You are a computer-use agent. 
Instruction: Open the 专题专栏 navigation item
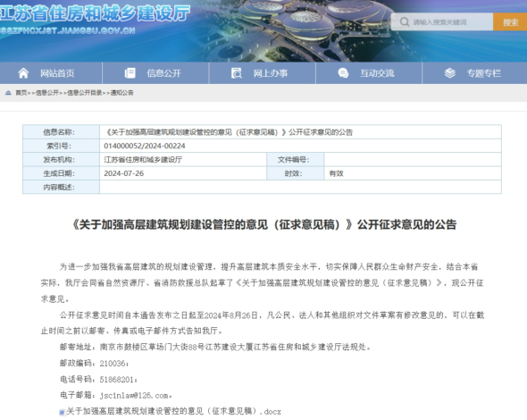pos(483,73)
